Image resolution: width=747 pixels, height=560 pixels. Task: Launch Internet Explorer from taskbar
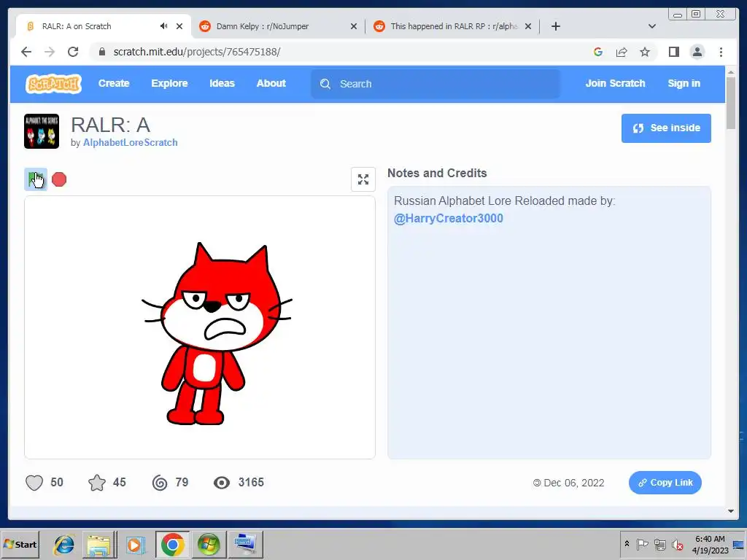pyautogui.click(x=64, y=544)
